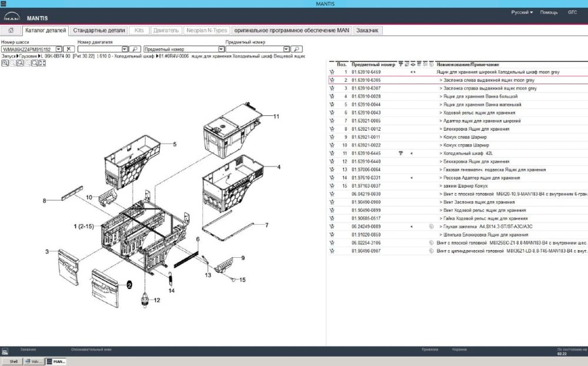Viewport: 588px width, 366px height.
Task: Clear chassis number with the X button
Action: [x=69, y=49]
